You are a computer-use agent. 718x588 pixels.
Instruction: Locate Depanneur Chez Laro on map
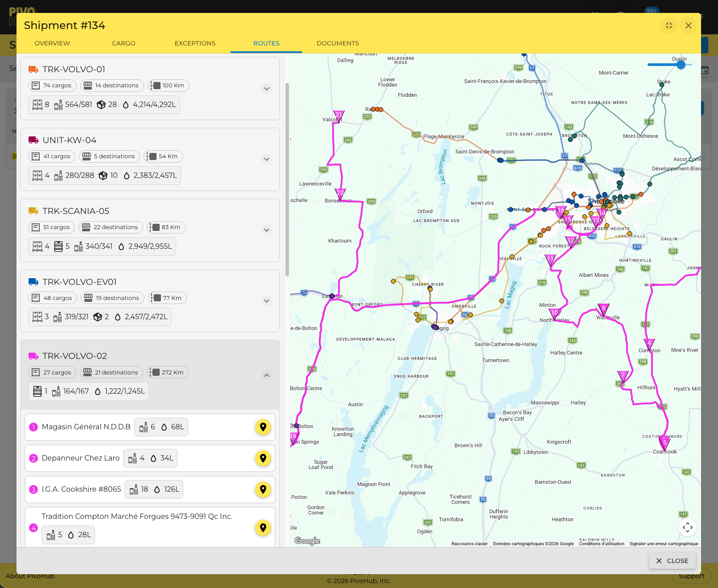(263, 458)
